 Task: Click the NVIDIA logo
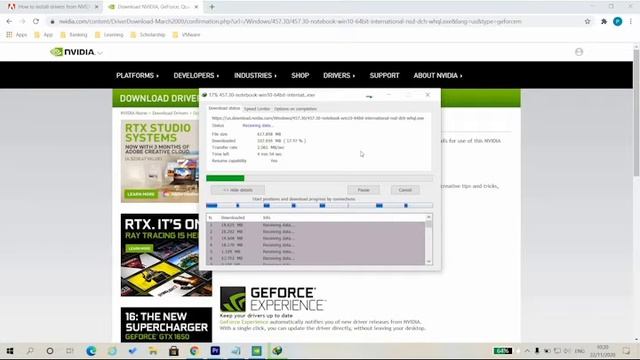click(x=73, y=52)
